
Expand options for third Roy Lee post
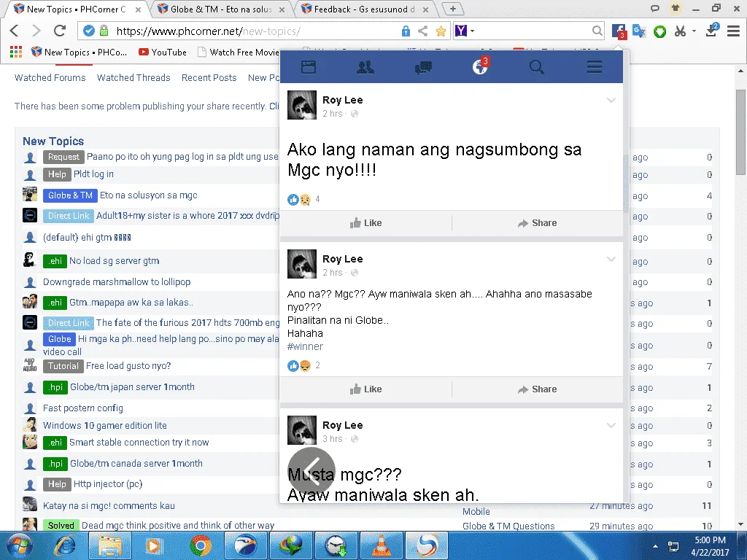(x=611, y=425)
